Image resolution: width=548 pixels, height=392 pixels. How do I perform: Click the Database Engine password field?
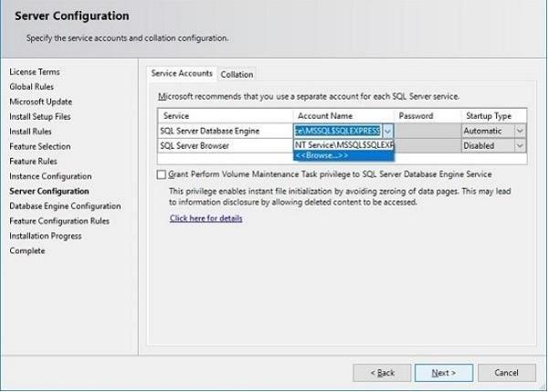(427, 131)
